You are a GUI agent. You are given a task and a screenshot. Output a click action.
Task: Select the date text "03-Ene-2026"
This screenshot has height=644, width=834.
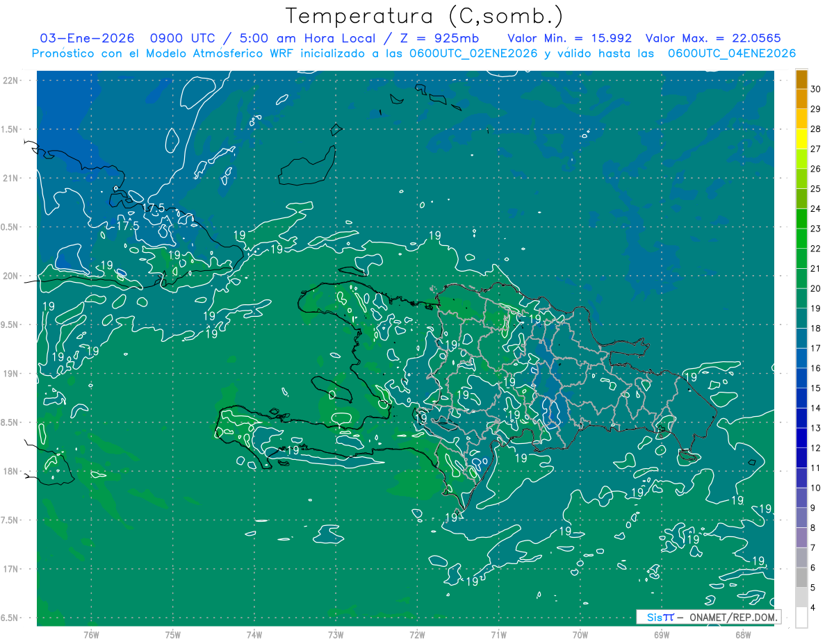(x=87, y=38)
